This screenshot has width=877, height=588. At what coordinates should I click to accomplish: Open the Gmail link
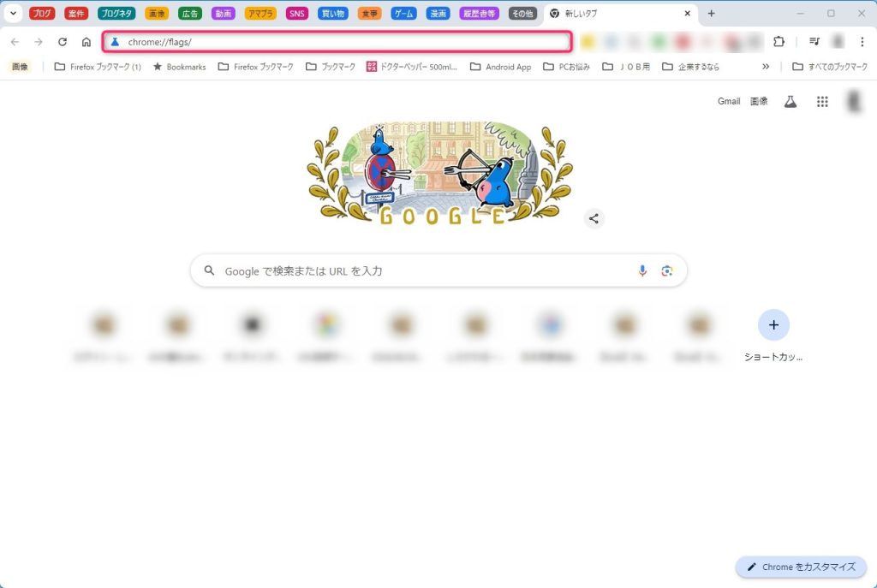(x=729, y=101)
